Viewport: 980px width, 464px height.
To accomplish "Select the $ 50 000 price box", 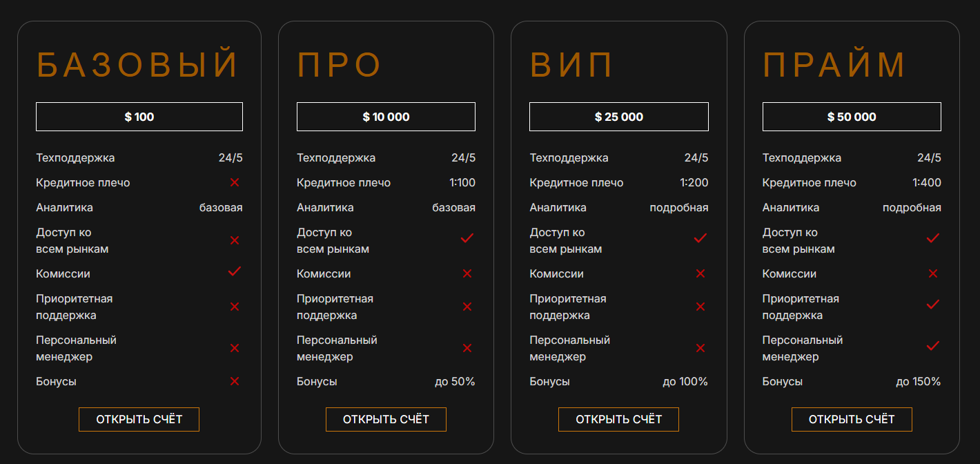I will [852, 117].
